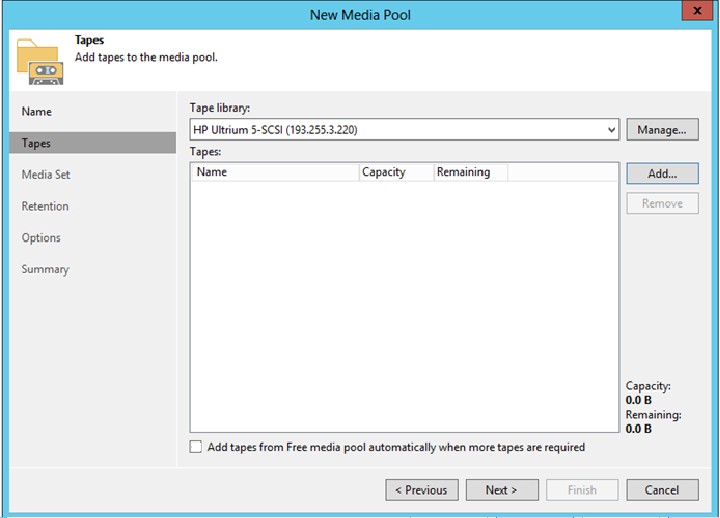This screenshot has width=720, height=518.
Task: Select the Tapes step in sidebar
Action: coord(37,143)
